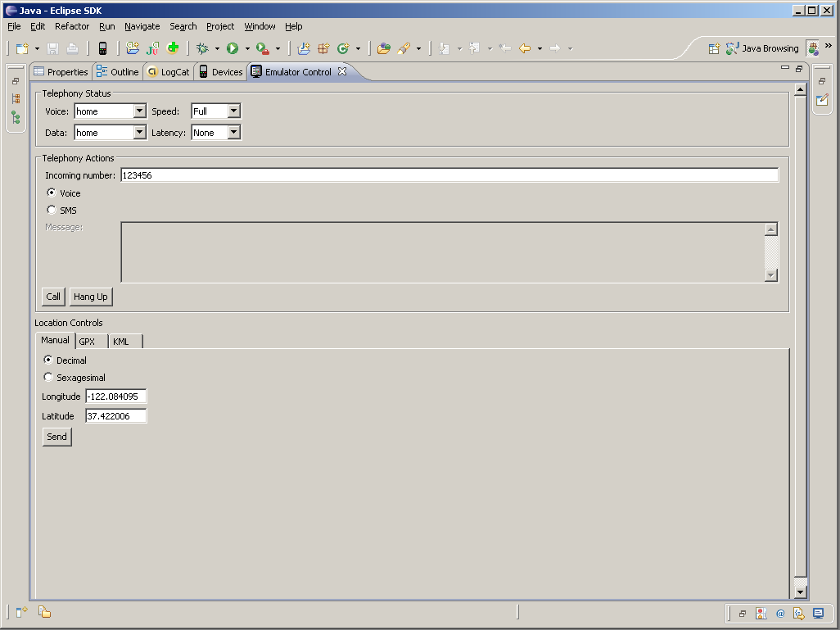Click the Declaration view icon in bottom bar
The width and height of the screenshot is (840, 630).
799,614
